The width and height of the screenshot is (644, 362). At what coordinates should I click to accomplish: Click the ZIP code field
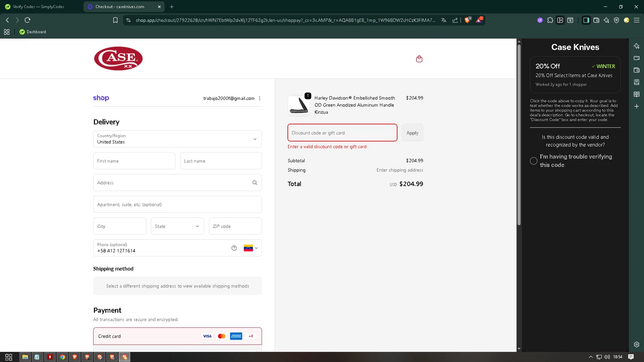[235, 226]
